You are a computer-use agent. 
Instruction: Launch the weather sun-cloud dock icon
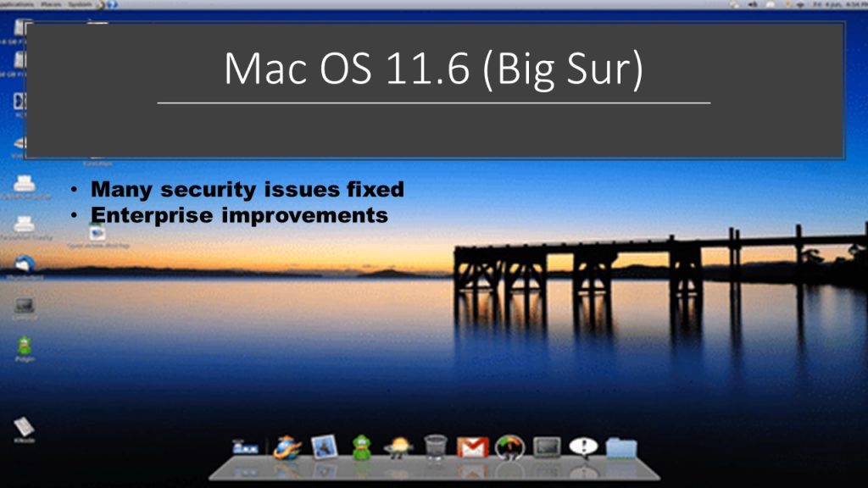(x=398, y=446)
